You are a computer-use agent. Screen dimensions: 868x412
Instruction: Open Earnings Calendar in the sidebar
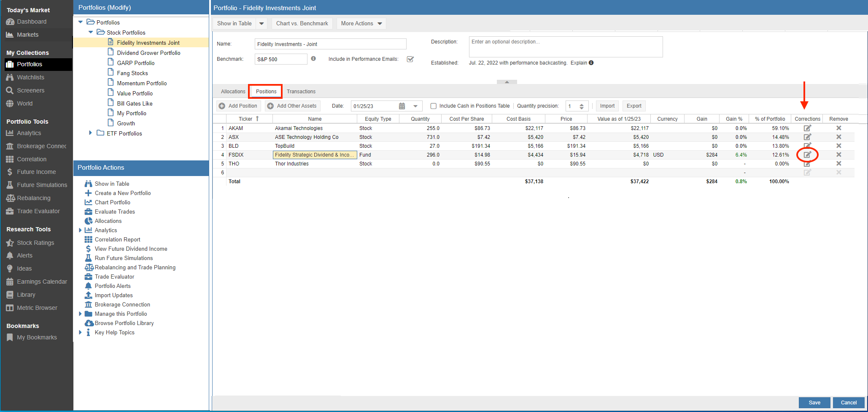[x=42, y=282]
